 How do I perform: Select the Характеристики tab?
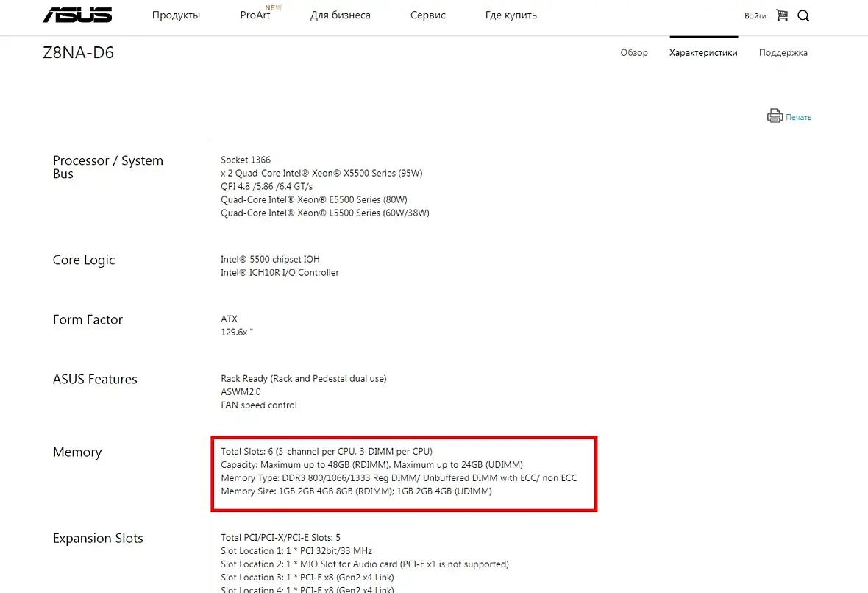coord(703,52)
